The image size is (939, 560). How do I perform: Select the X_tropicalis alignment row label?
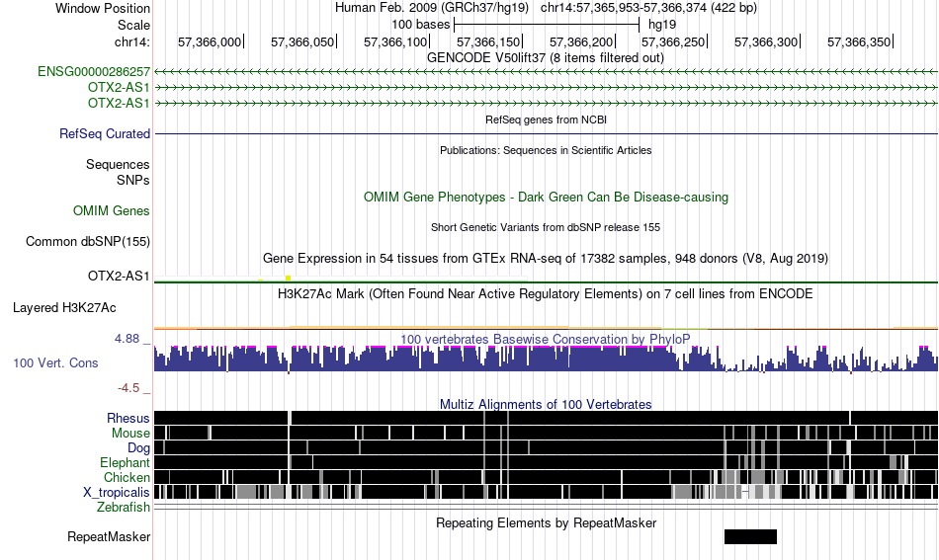click(x=117, y=493)
